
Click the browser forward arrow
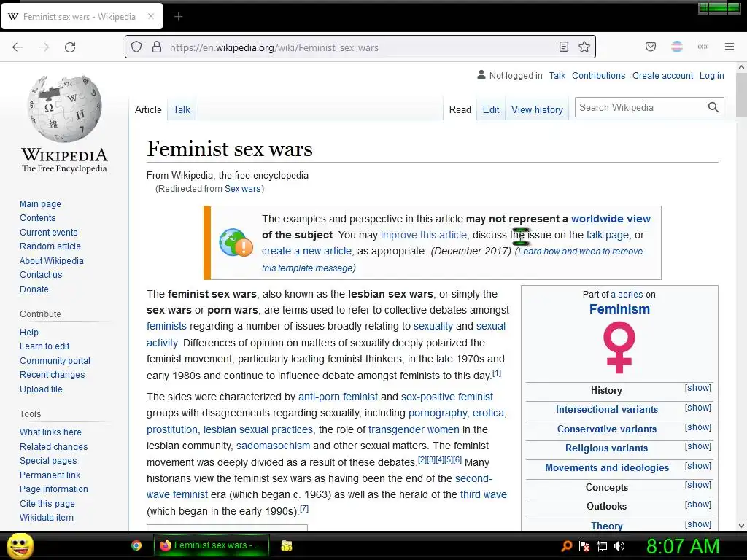click(44, 47)
